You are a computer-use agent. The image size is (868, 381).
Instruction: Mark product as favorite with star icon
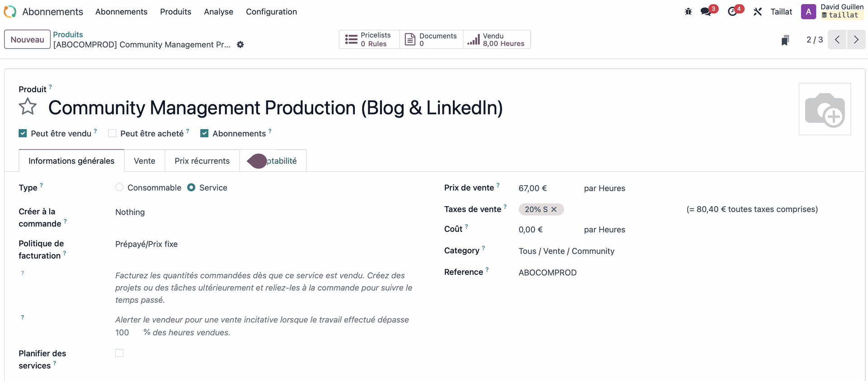point(28,107)
